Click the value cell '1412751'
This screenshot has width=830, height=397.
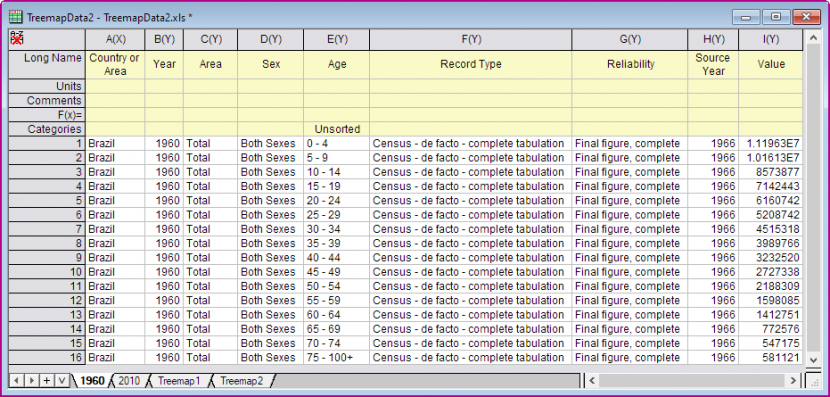point(771,315)
